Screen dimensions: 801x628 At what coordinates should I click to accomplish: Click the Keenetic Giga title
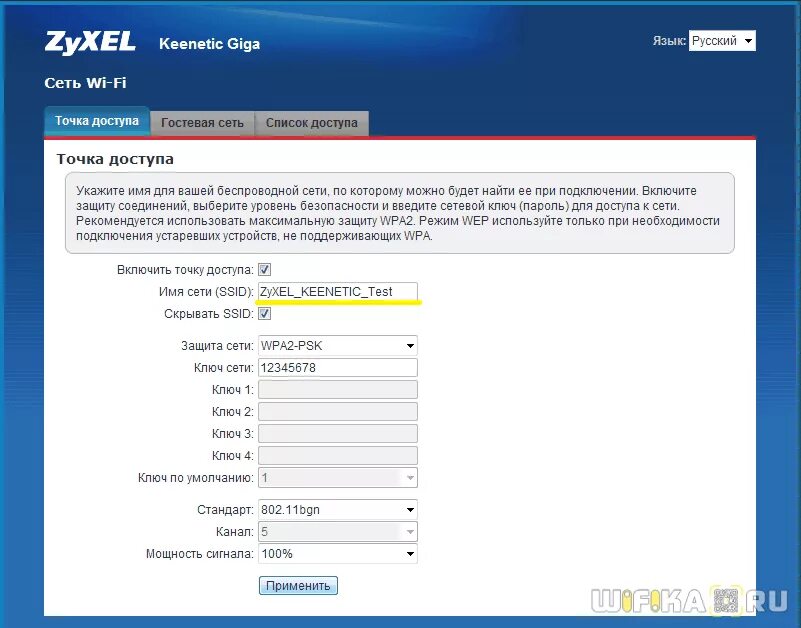209,44
